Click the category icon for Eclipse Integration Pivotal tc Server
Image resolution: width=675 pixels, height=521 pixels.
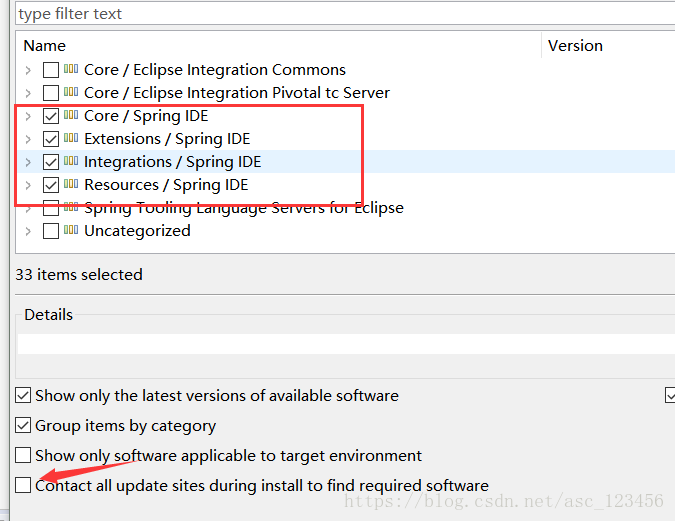click(71, 92)
